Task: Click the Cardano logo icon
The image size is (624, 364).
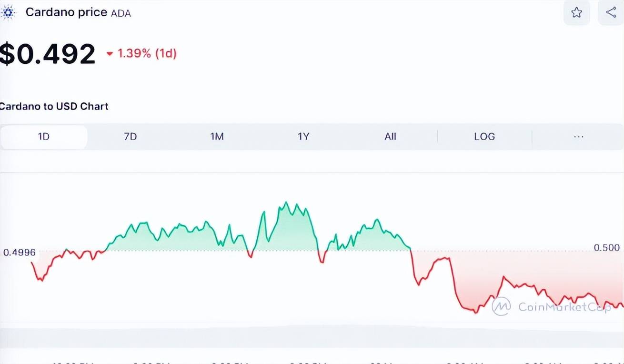Action: (8, 13)
